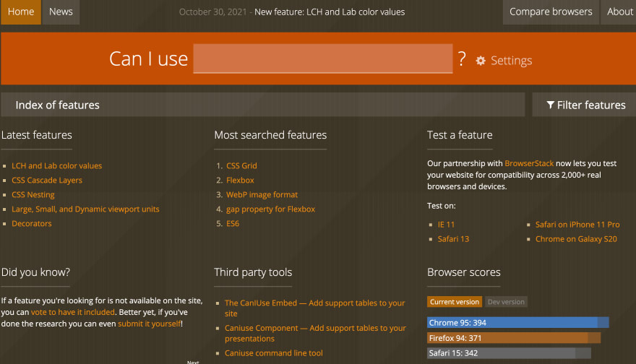
Task: Switch to Dev version browser scores
Action: [506, 302]
